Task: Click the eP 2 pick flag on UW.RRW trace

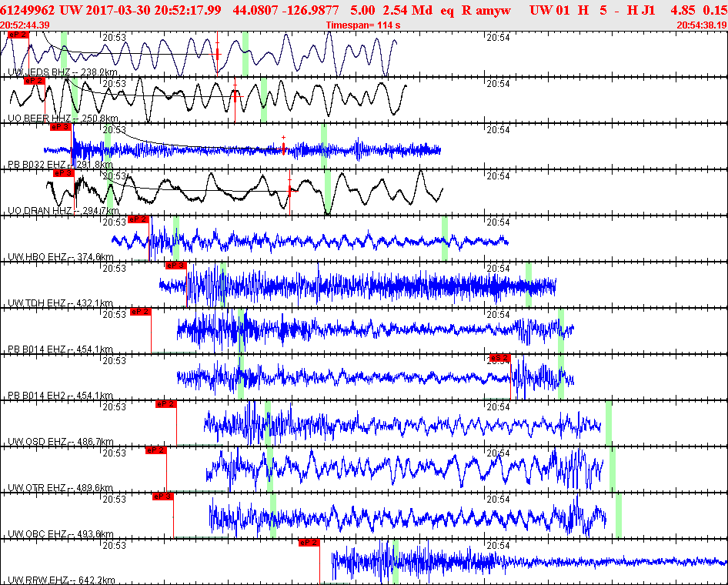Action: click(x=309, y=543)
